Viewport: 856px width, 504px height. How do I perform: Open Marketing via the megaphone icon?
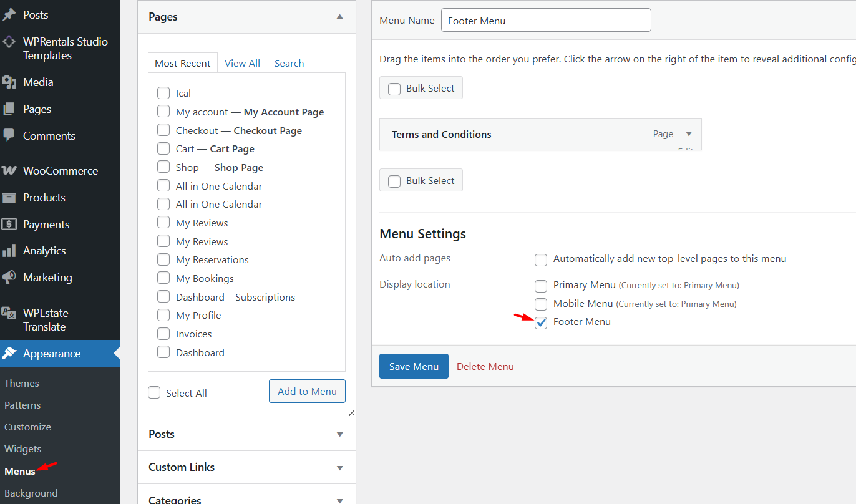pos(9,278)
